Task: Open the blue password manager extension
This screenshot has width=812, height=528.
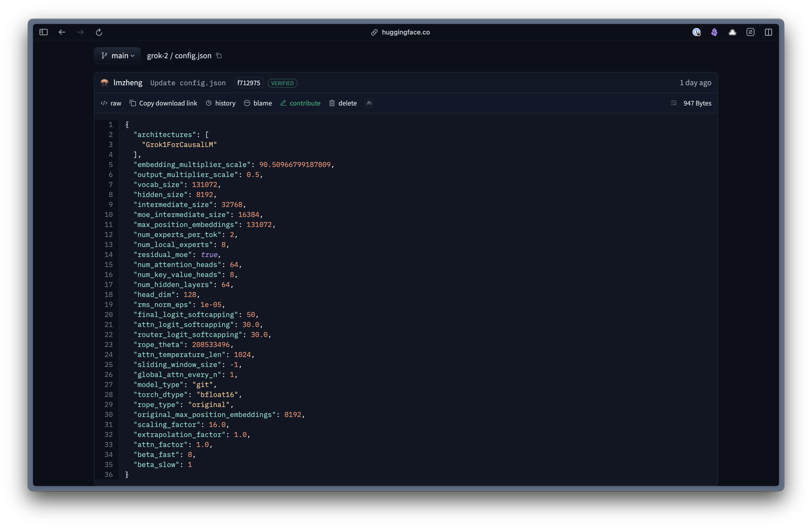Action: 696,32
